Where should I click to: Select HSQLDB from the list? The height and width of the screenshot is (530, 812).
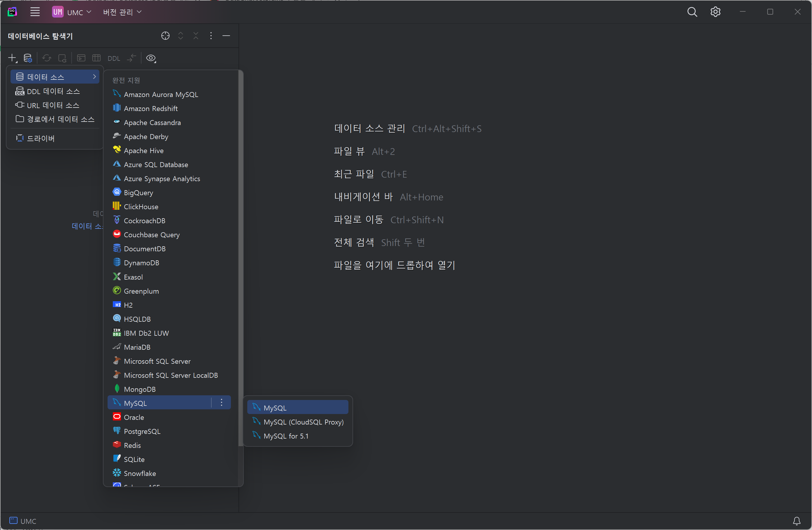tap(169, 318)
